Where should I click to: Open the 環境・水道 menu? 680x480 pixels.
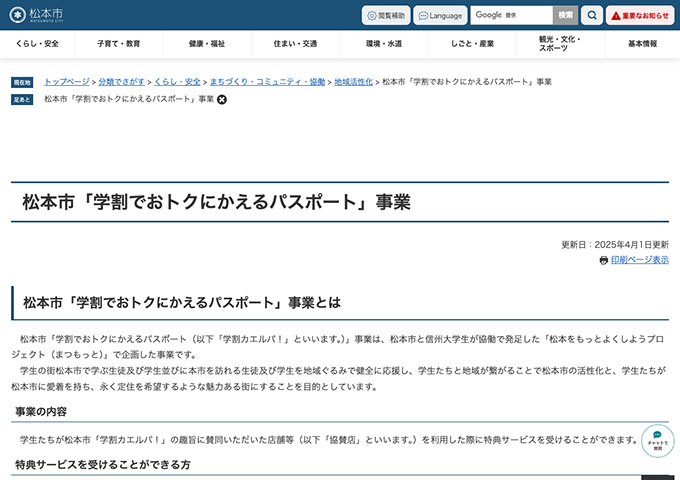(x=384, y=44)
